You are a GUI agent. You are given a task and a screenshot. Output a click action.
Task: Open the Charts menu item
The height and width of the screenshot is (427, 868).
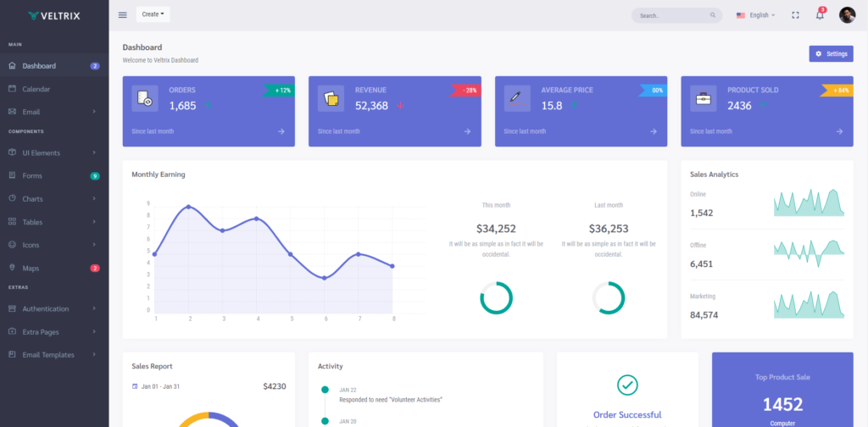tap(54, 198)
